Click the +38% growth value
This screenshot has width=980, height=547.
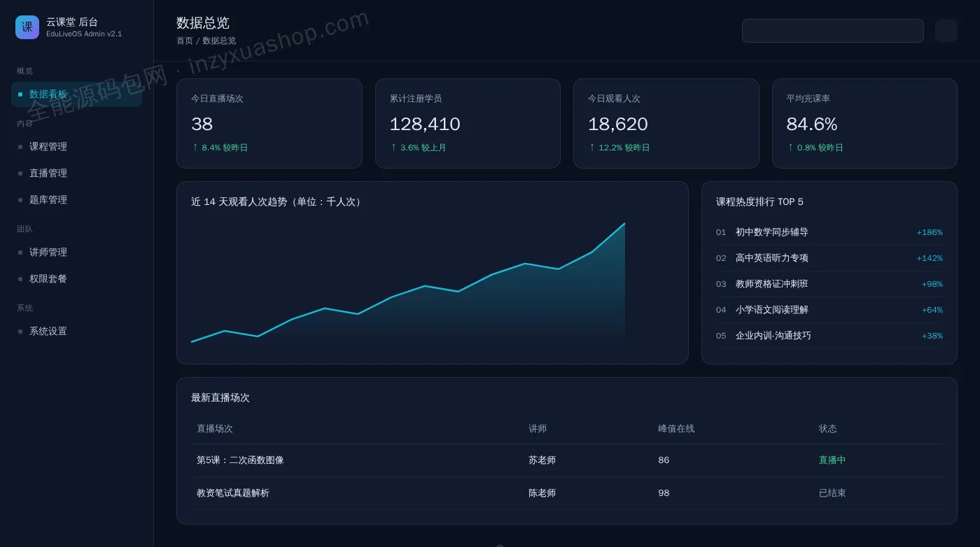click(932, 336)
